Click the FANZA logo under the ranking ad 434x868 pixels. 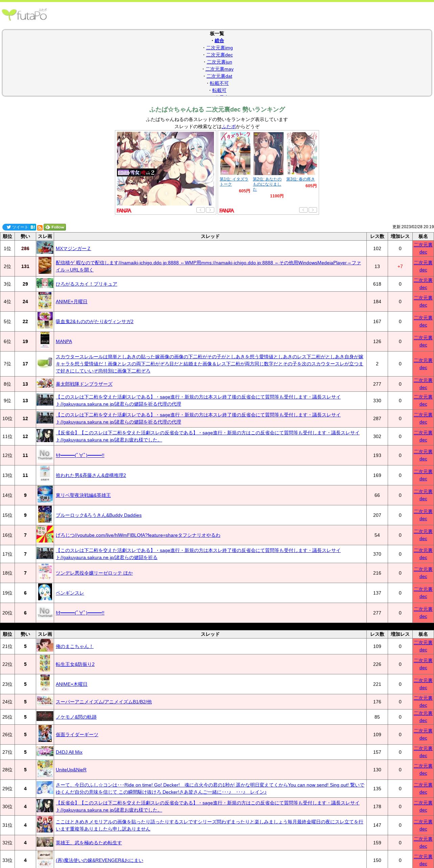pos(227,210)
